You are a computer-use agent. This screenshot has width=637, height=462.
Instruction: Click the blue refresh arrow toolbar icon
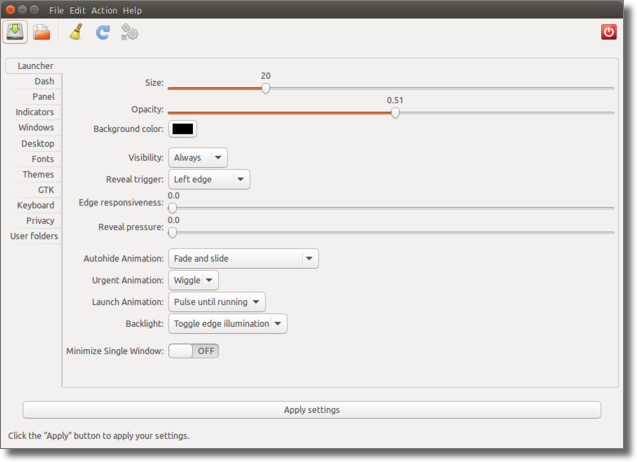[x=103, y=32]
